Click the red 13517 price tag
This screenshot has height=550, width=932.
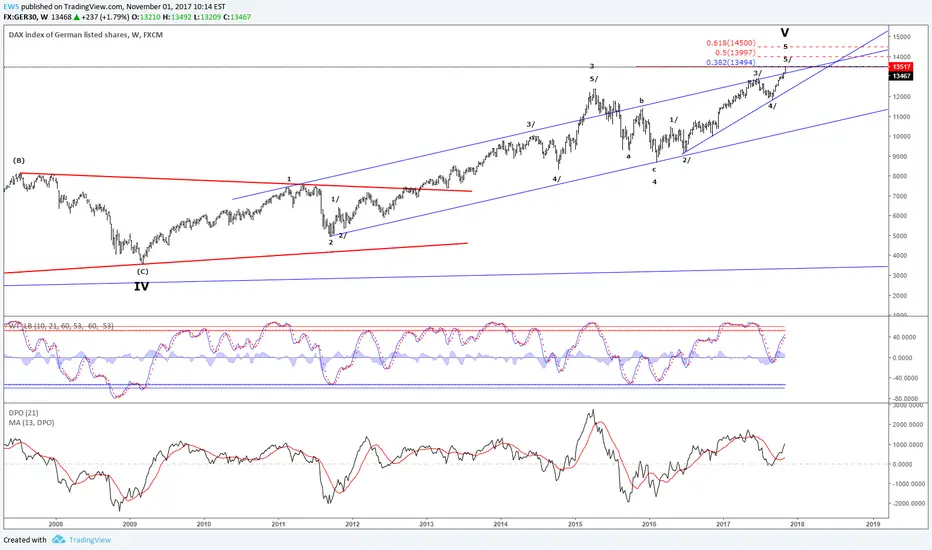902,67
